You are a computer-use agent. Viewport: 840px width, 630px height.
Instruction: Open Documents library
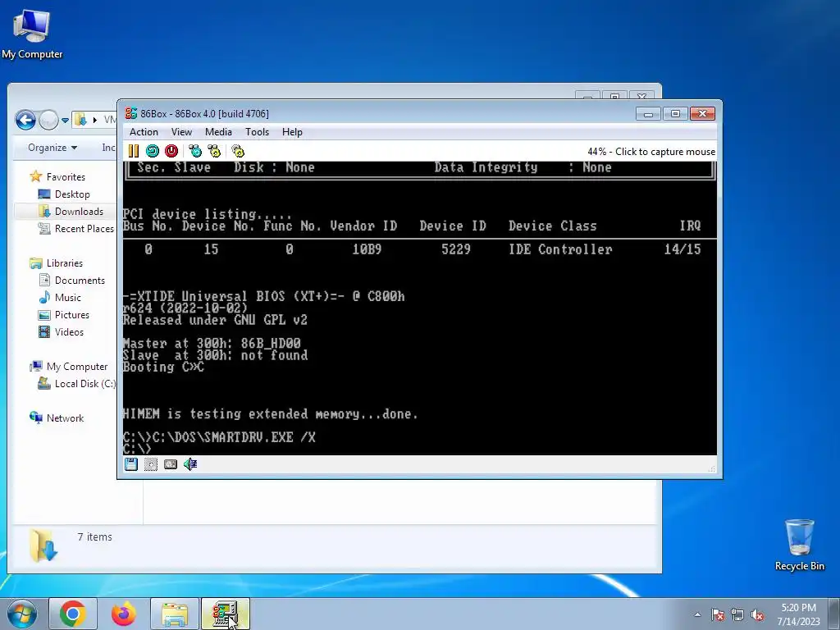click(x=80, y=281)
